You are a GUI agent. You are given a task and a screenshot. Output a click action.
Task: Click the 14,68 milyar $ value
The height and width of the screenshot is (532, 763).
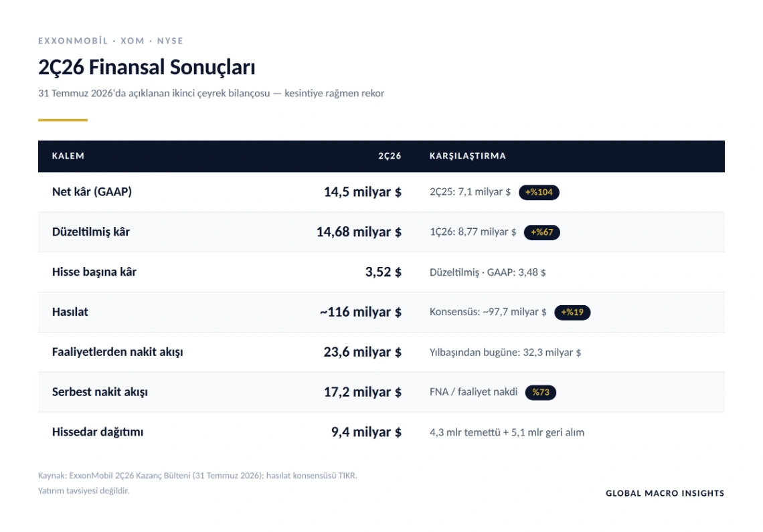click(x=359, y=232)
